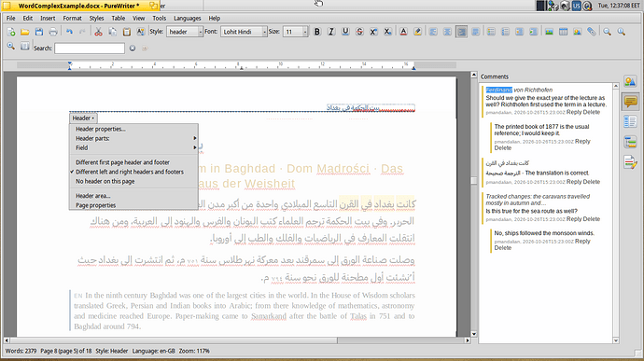Viewport: 644px width, 361px height.
Task: Align paragraph to the left
Action: (433, 32)
